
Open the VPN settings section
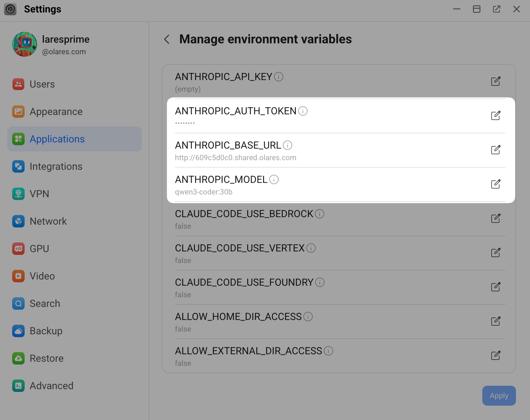75,194
